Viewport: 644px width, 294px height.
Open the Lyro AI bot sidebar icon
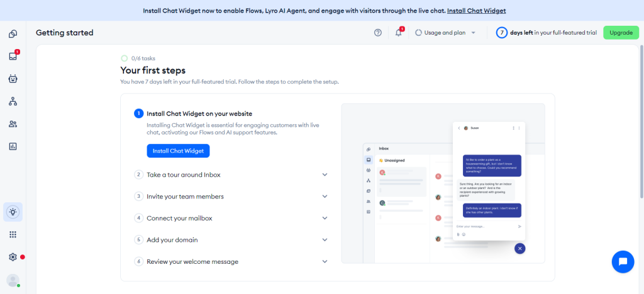[13, 79]
